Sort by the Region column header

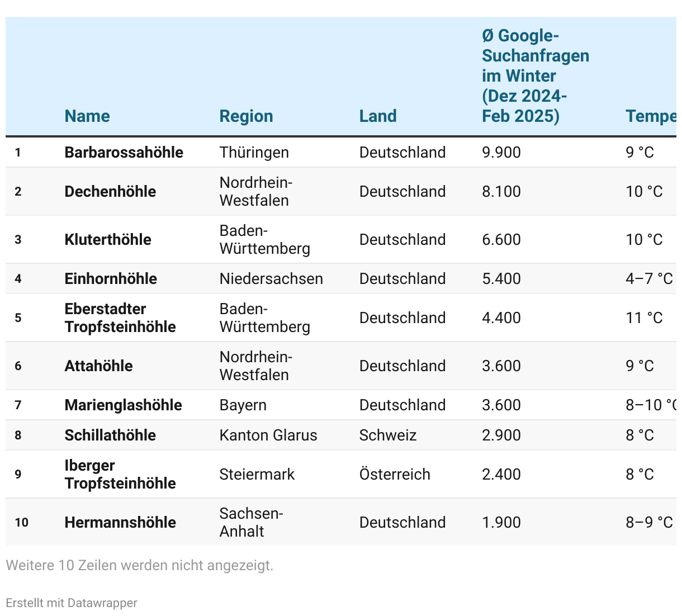click(246, 116)
